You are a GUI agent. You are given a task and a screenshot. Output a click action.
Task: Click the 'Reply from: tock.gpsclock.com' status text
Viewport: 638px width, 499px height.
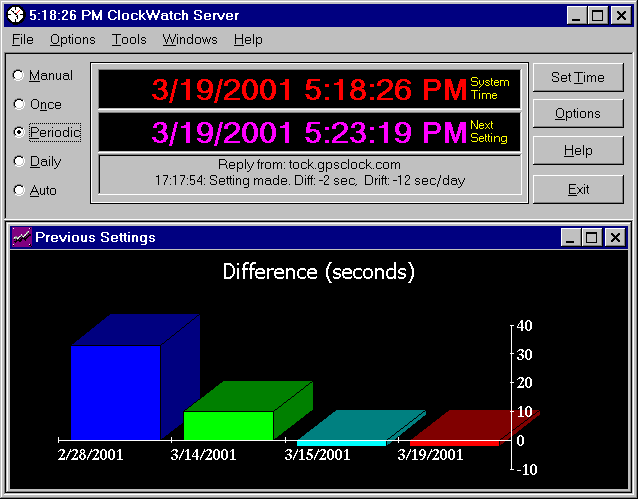point(309,164)
